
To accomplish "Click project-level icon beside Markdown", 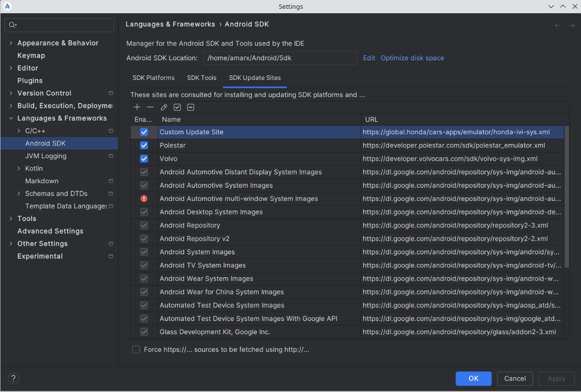I will point(111,181).
